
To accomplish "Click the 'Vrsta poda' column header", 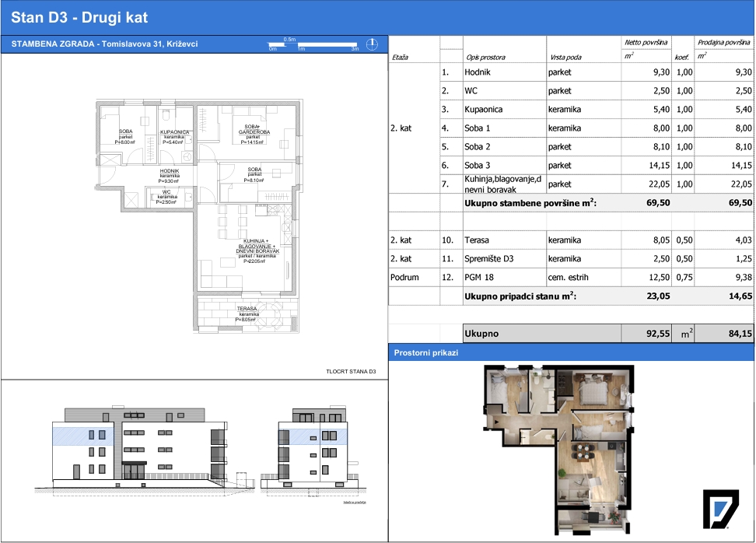I will 565,58.
